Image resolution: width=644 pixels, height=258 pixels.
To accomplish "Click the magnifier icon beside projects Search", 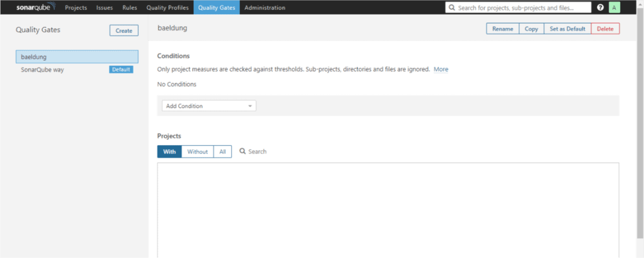I will (x=243, y=151).
